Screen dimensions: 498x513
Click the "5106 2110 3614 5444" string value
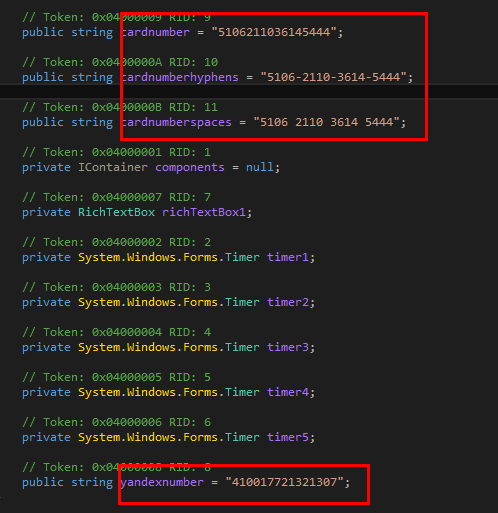tap(326, 122)
